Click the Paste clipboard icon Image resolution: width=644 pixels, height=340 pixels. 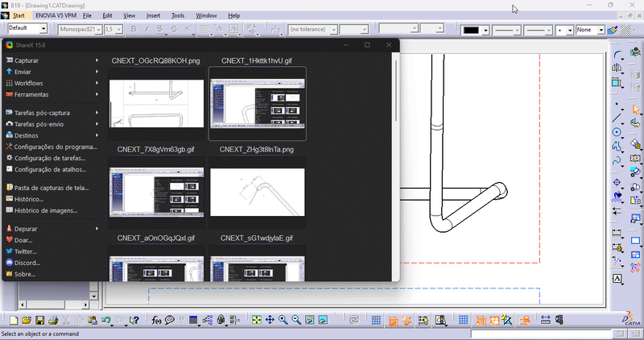[93, 320]
